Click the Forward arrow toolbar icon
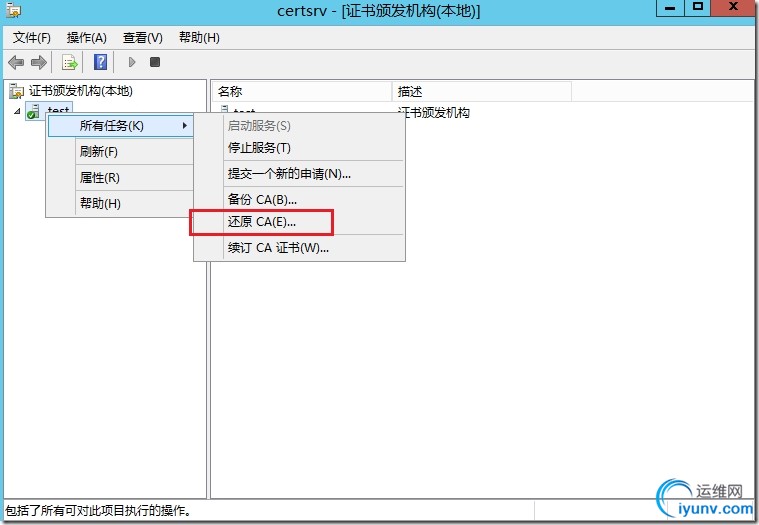The height and width of the screenshot is (525, 759). click(39, 62)
